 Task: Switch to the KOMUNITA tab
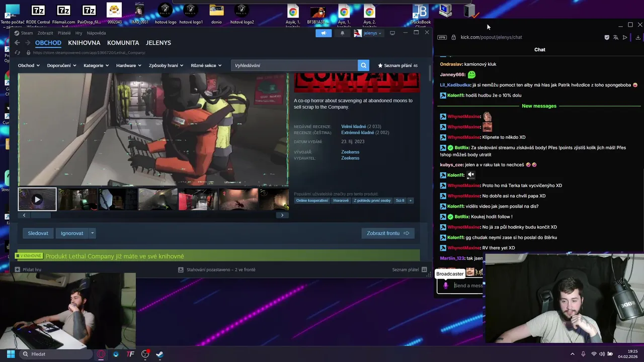[x=123, y=43]
